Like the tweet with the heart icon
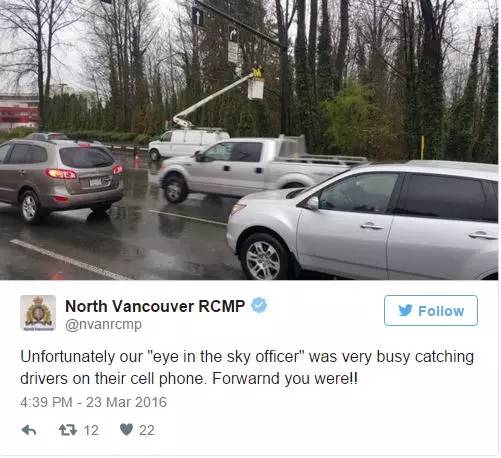The width and height of the screenshot is (501, 458). click(x=126, y=430)
